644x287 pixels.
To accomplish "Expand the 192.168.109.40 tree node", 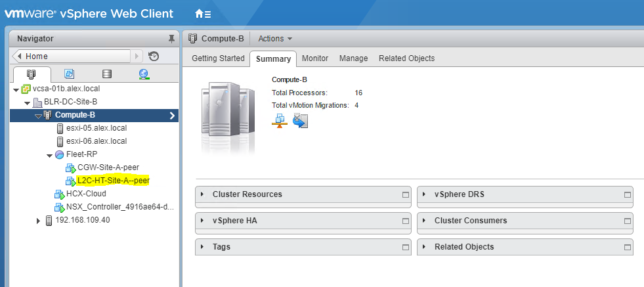I will (39, 221).
